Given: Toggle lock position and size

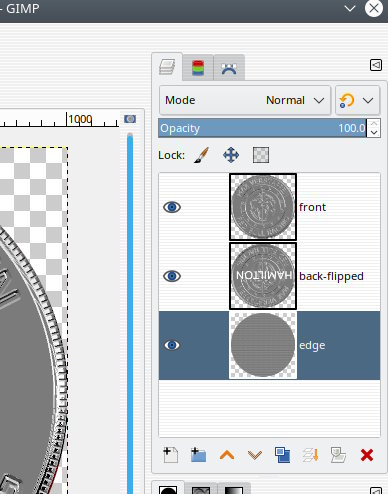Looking at the screenshot, I should click(231, 155).
